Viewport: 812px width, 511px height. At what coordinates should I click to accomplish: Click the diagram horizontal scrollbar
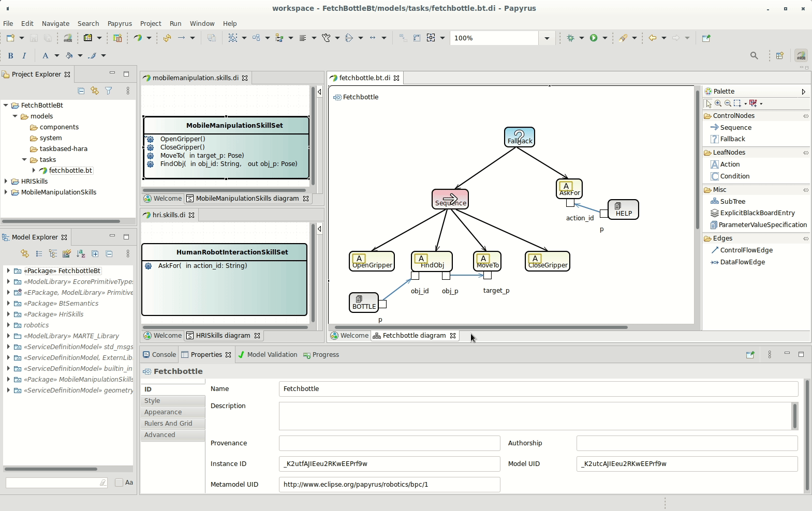point(481,327)
